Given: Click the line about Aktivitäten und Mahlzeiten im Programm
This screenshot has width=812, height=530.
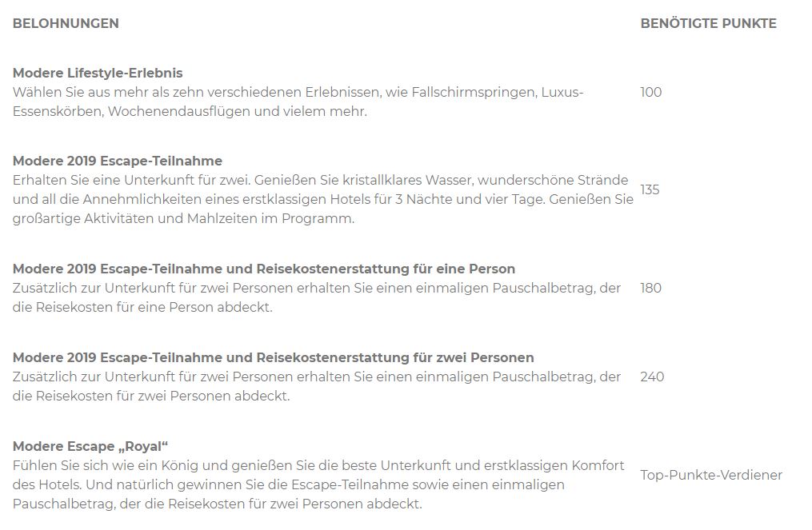Looking at the screenshot, I should pos(184,219).
